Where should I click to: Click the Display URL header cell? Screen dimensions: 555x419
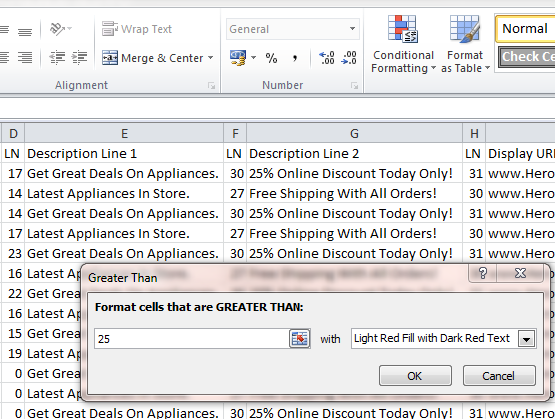(521, 154)
